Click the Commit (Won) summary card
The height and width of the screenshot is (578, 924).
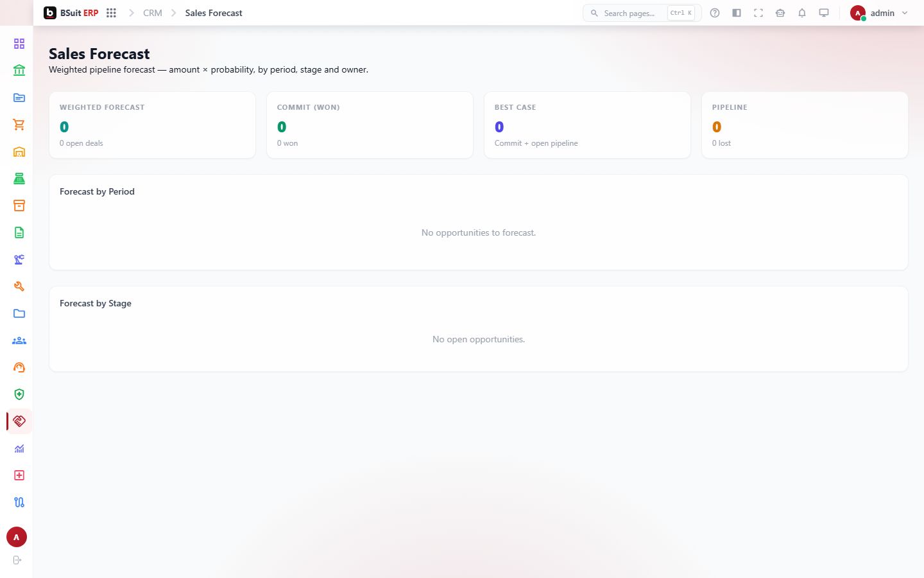[370, 125]
